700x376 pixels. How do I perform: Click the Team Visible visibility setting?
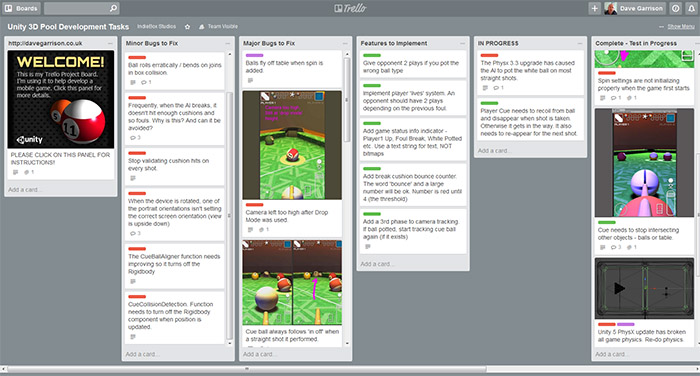point(218,27)
